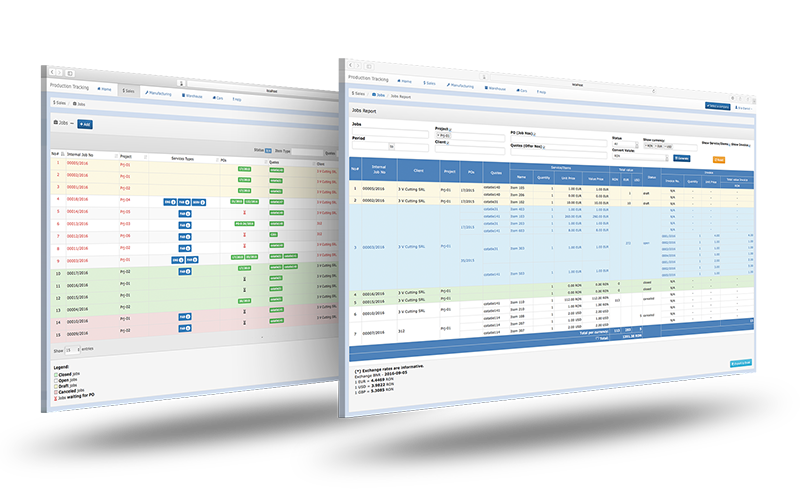Open the Status dropdown in Jobs Report

623,144
